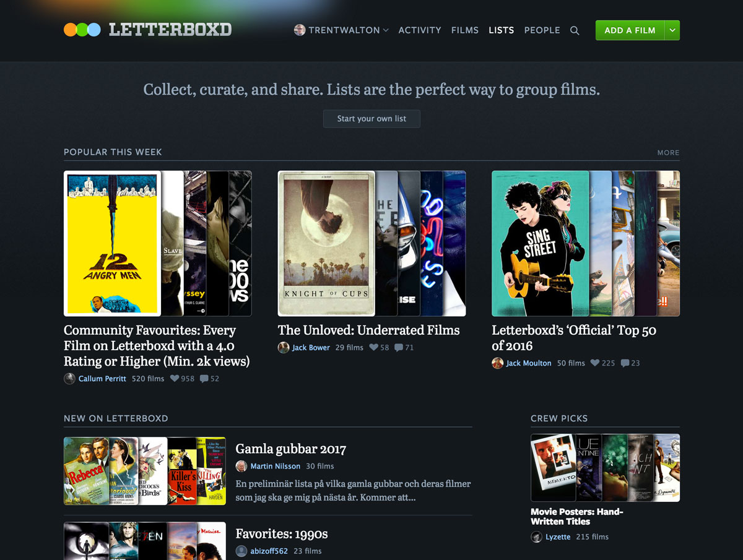
Task: Click heart icon on Official Top 50 list
Action: click(595, 363)
